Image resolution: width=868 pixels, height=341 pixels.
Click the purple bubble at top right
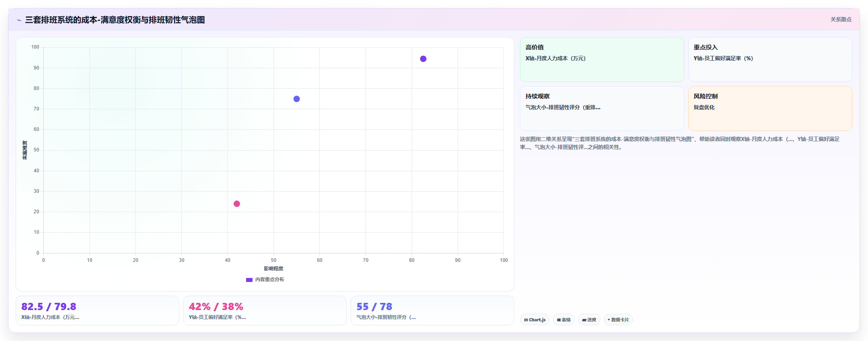point(423,59)
